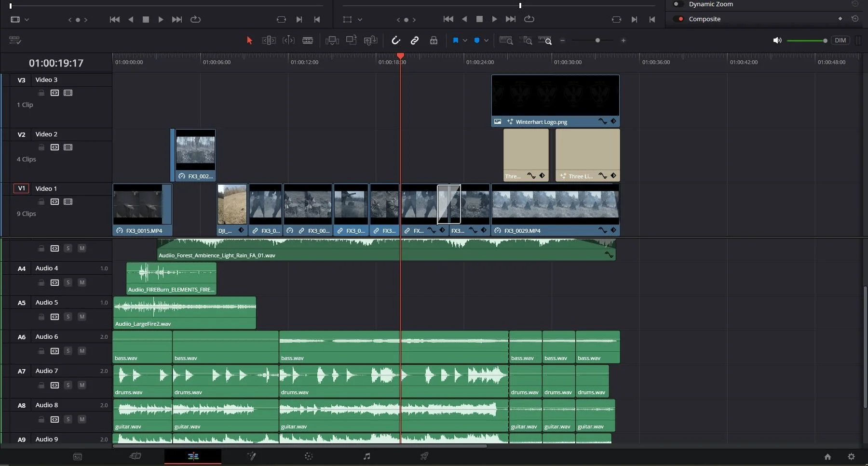Activate the Blade Edit tool
The image size is (868, 466).
click(307, 40)
